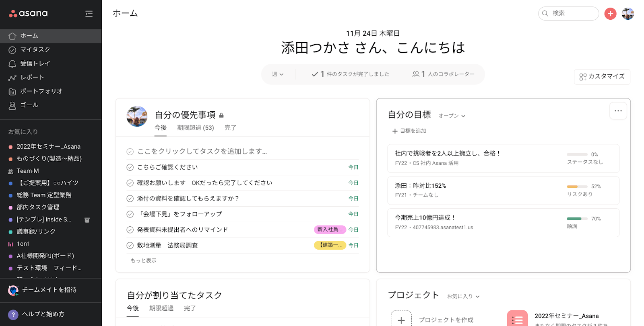Viewport: 644px width, 326px height.
Task: Click the checkbox circle on the add-task row
Action: point(130,152)
